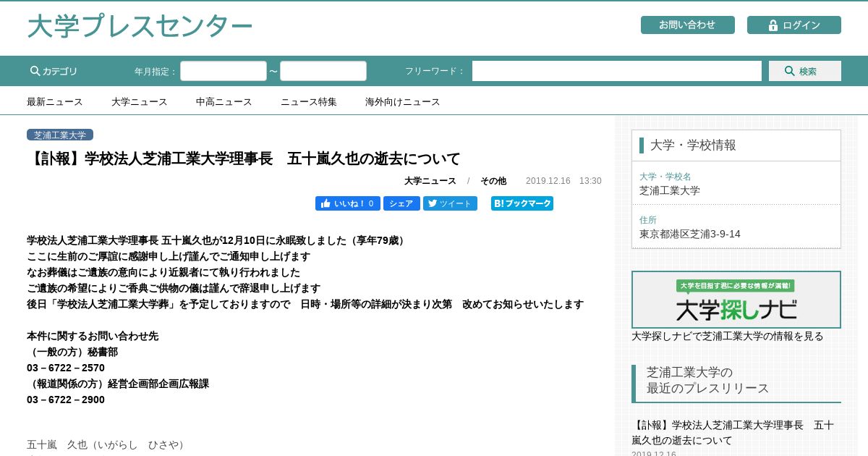Click the その他 category link
Screen dimensions: 868x456
pos(493,181)
